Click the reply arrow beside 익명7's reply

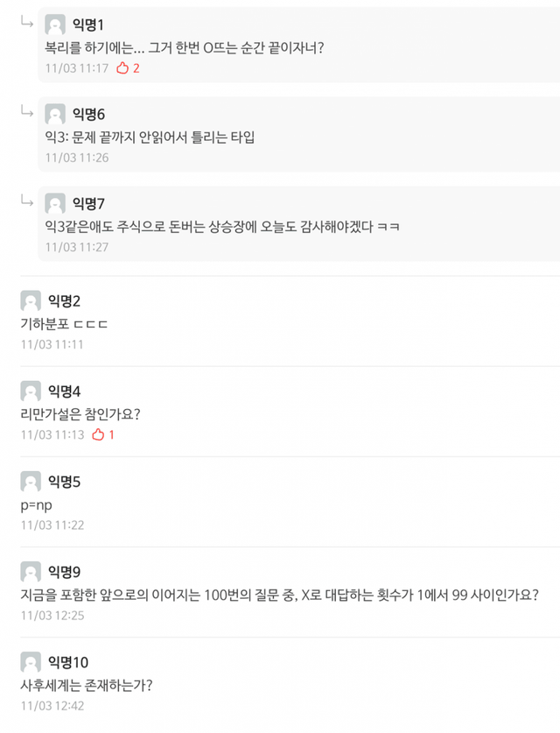coord(27,200)
